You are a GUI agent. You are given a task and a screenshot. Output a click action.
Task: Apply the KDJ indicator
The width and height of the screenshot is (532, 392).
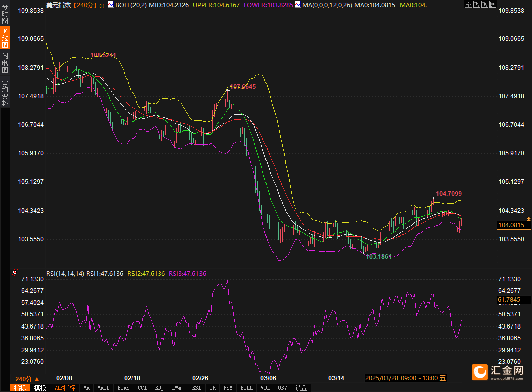(x=160, y=388)
